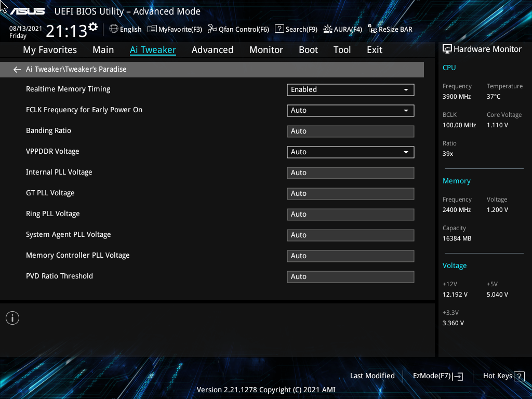
Task: Select the Ai Tweaker tab
Action: pos(153,50)
